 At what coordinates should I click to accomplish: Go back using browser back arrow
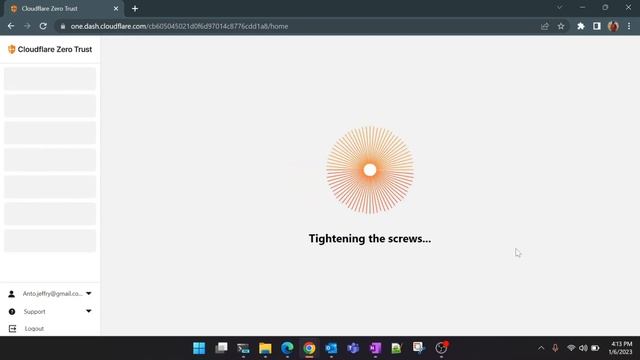(x=11, y=26)
